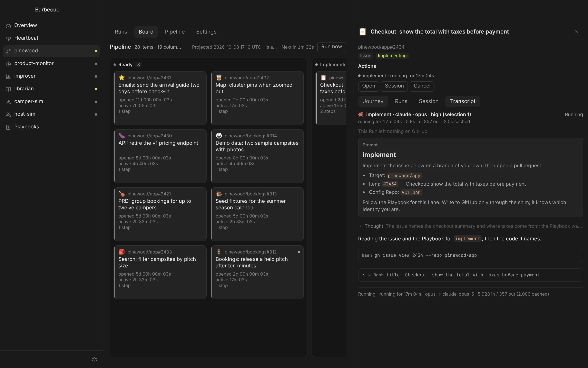Switch to the Journey tab in the detail panel
588x368 pixels.
pyautogui.click(x=373, y=101)
